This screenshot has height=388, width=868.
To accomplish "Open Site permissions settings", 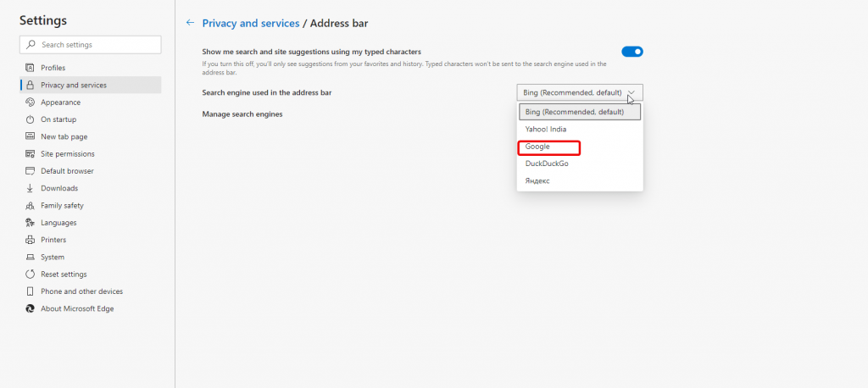I will click(x=90, y=154).
